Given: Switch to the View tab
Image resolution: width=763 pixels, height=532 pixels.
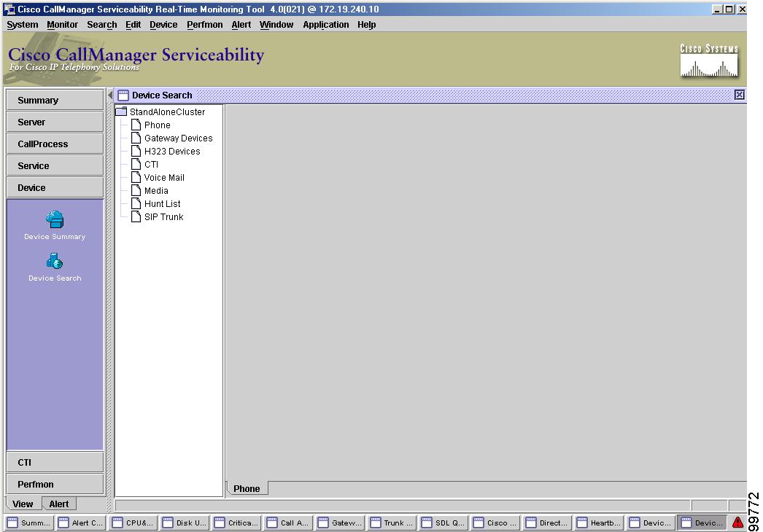Looking at the screenshot, I should click(x=23, y=504).
